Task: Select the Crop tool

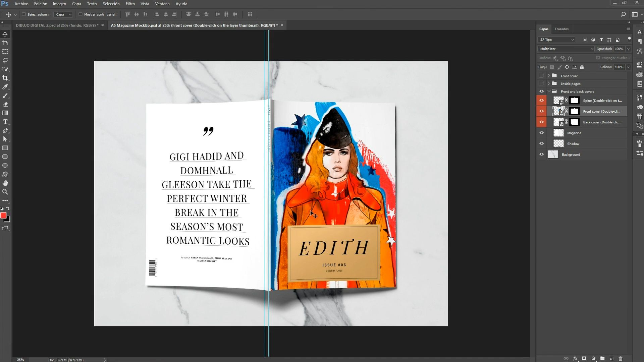Action: (5, 78)
